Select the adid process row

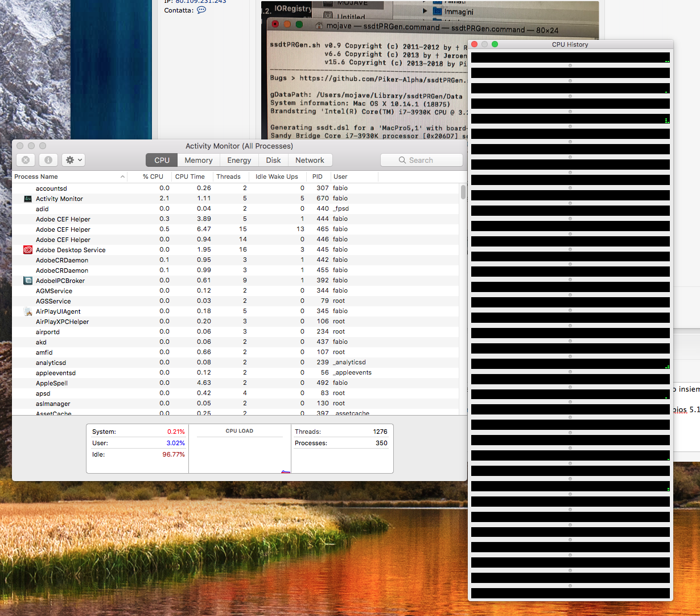click(x=236, y=209)
